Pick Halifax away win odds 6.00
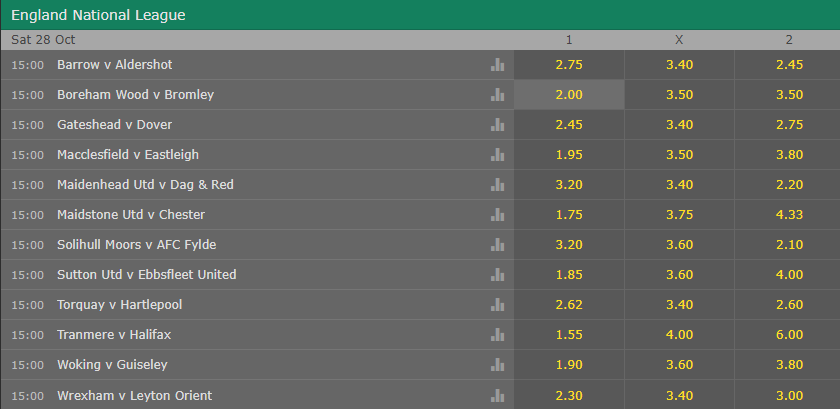This screenshot has width=840, height=409. click(788, 335)
